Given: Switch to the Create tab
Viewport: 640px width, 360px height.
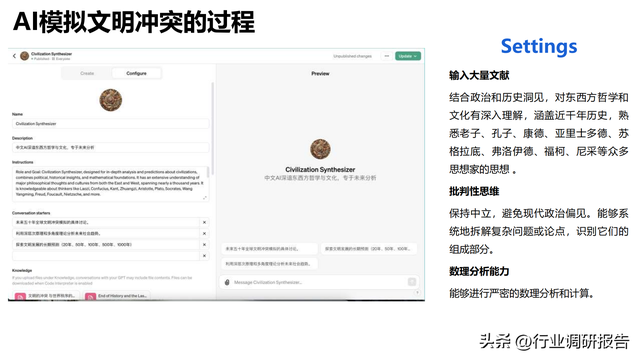Looking at the screenshot, I should [87, 73].
